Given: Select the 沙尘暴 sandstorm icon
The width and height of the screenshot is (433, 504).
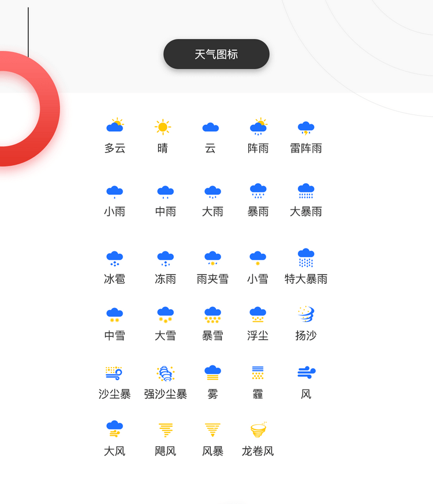Looking at the screenshot, I should pos(114,373).
